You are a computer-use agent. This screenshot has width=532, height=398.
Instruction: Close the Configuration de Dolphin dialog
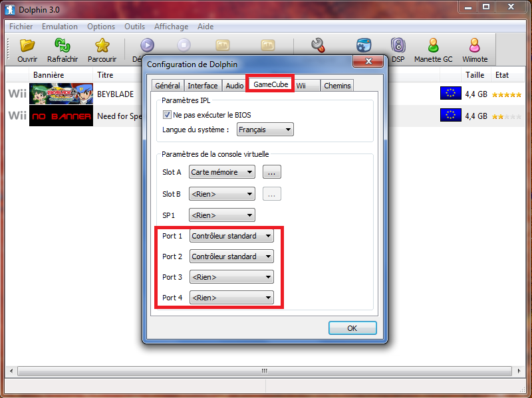368,61
